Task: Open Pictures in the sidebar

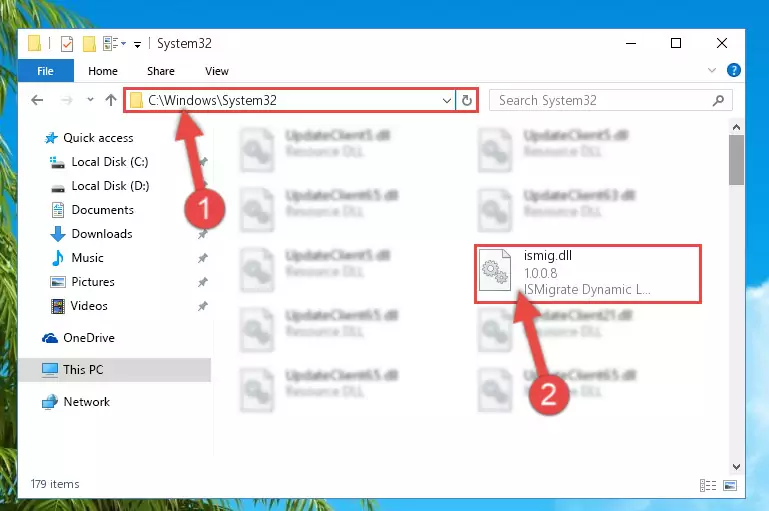Action: pos(93,282)
